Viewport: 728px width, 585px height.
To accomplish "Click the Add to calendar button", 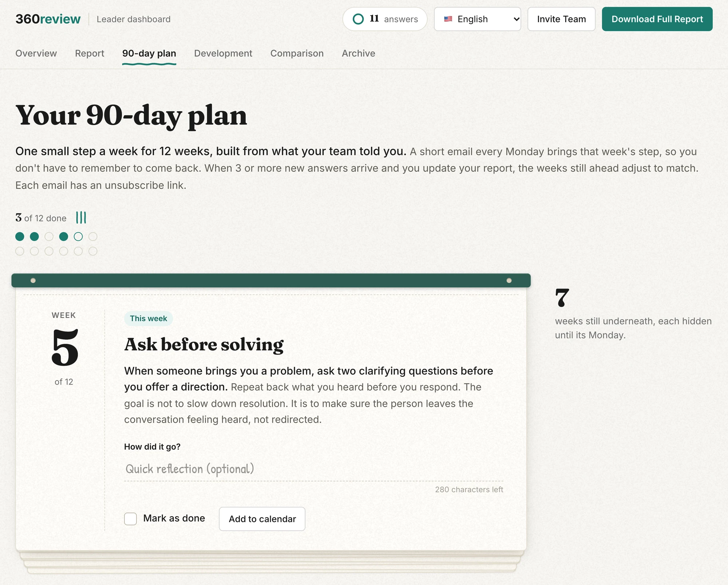I will click(x=262, y=519).
